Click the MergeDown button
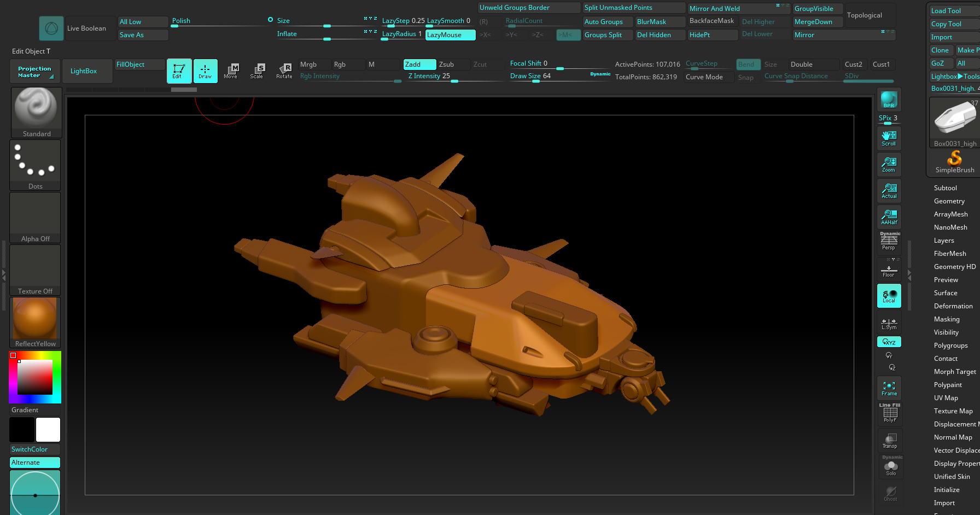The height and width of the screenshot is (515, 980). [818, 22]
